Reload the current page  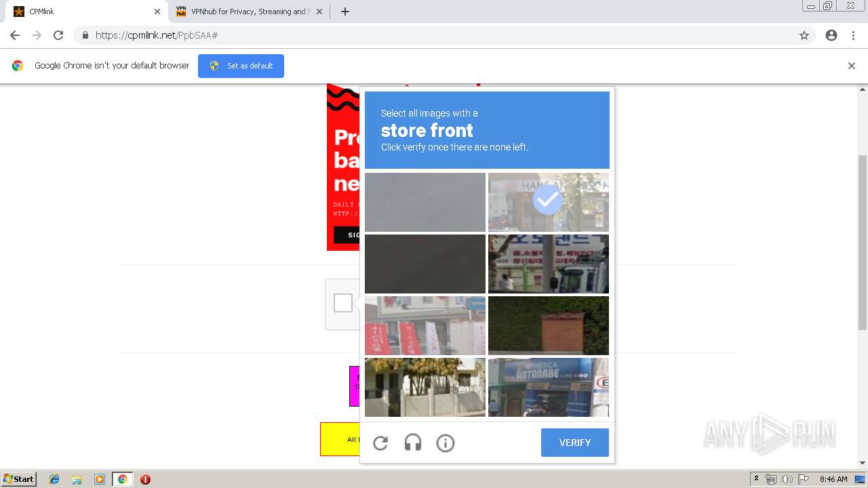point(58,35)
